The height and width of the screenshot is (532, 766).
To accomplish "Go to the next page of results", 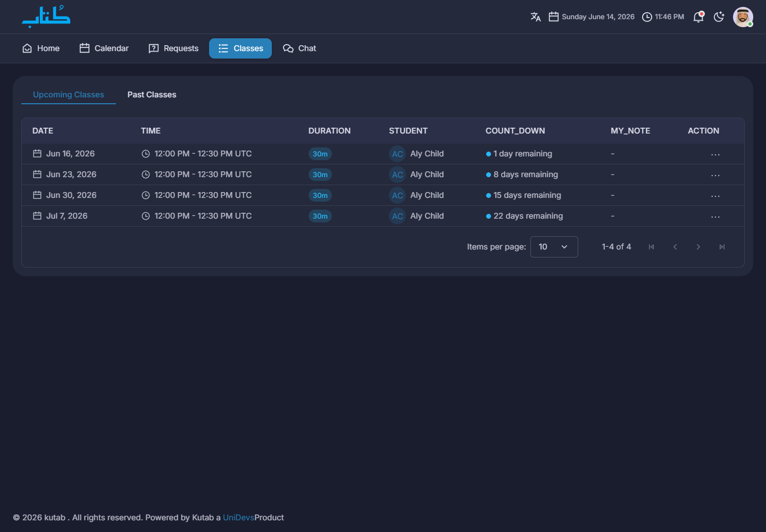I will click(x=698, y=247).
